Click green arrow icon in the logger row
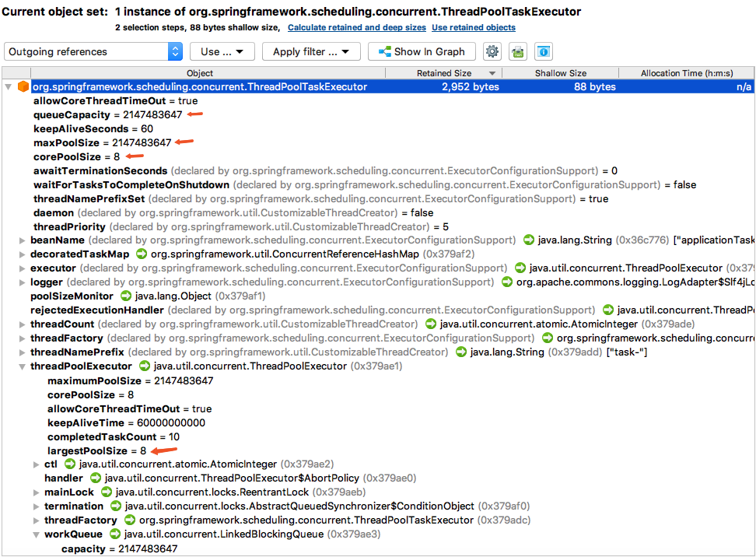Screen dimensions: 756x557 pos(507,282)
